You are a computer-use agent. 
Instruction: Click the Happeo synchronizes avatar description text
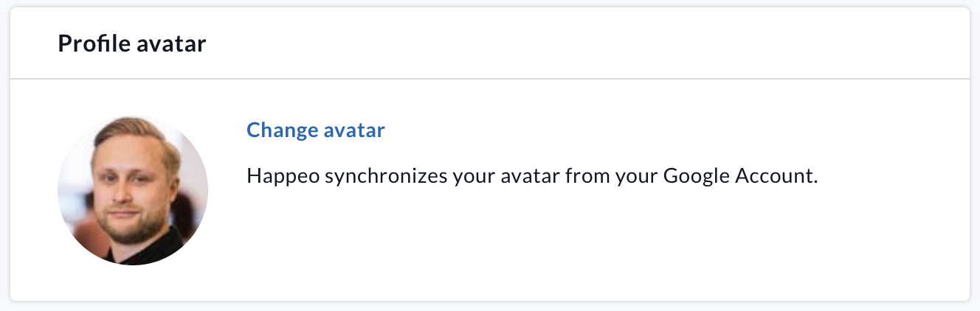532,177
